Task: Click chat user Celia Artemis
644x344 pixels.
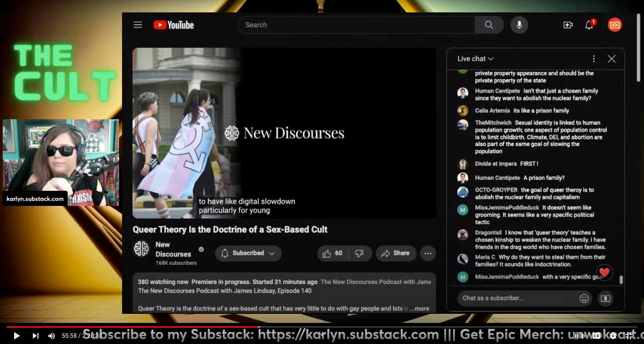Action: point(493,111)
